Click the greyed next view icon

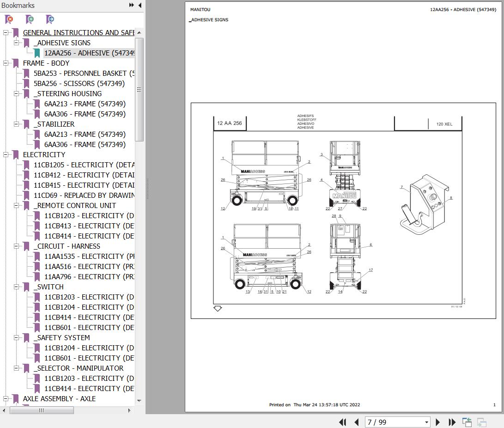pos(481,422)
